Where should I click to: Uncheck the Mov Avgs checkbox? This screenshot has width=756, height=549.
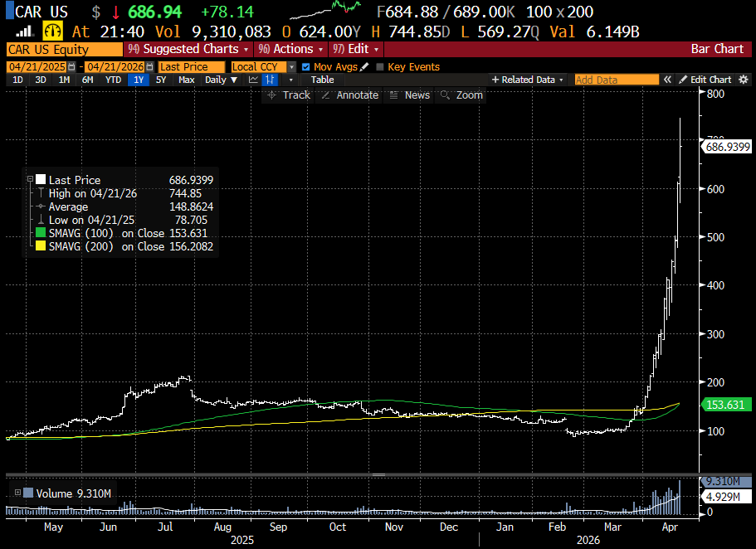(306, 66)
